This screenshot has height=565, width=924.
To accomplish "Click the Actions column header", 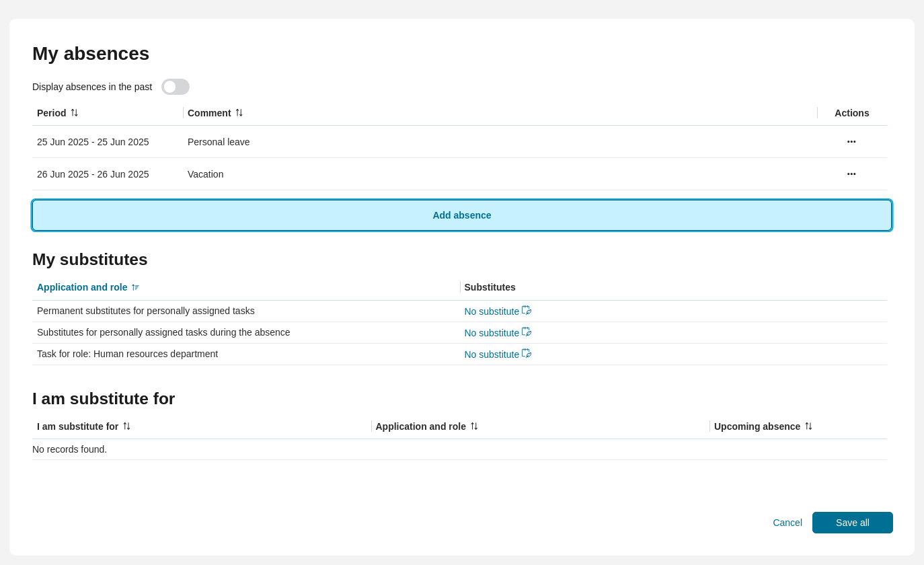I will (852, 113).
